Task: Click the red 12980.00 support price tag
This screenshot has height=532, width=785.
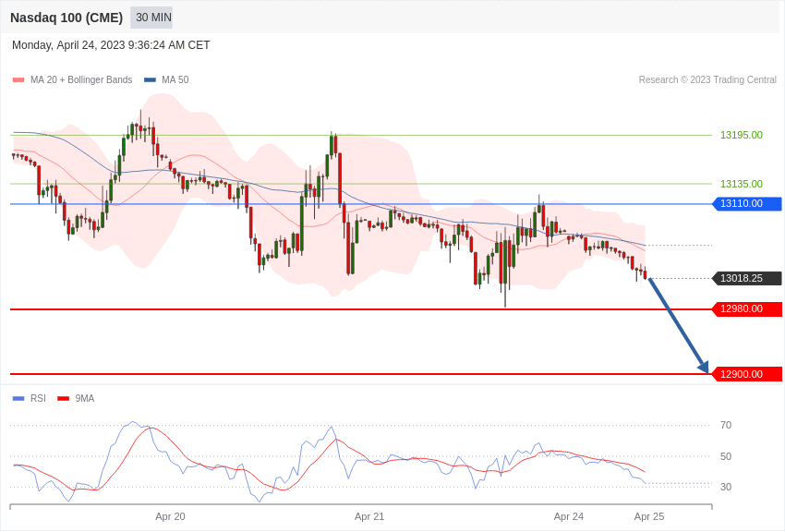Action: [x=747, y=309]
